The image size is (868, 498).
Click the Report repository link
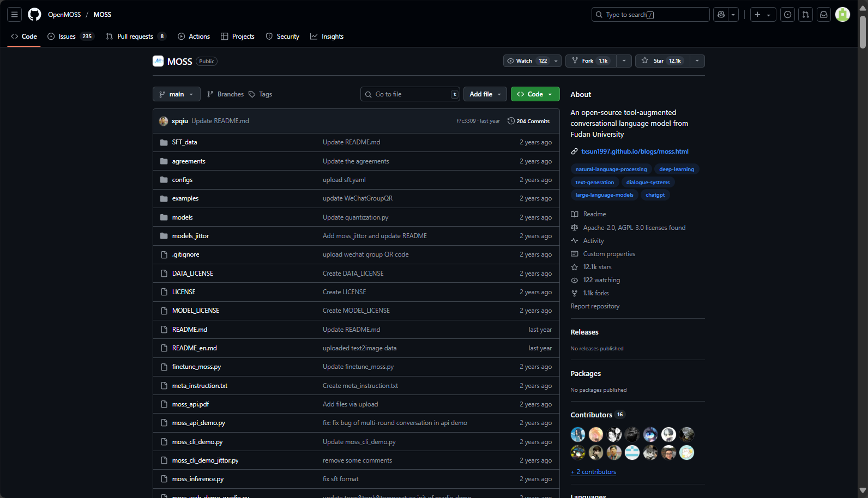pos(595,306)
